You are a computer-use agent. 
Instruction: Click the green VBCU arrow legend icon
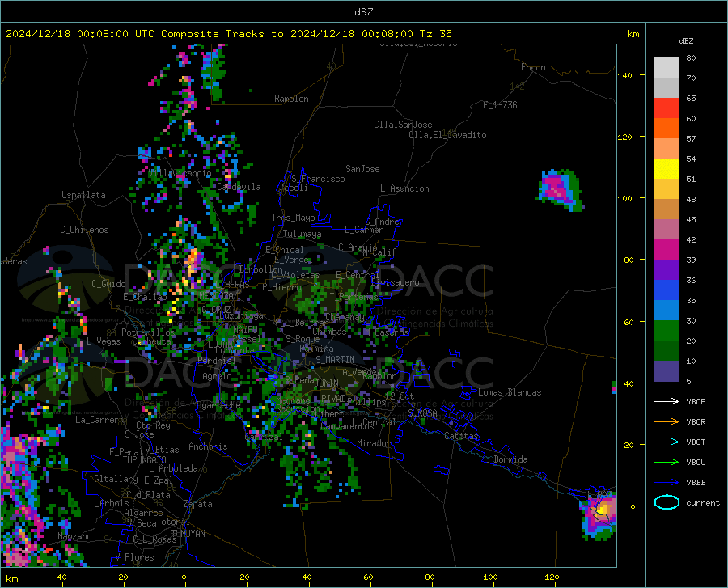[667, 462]
